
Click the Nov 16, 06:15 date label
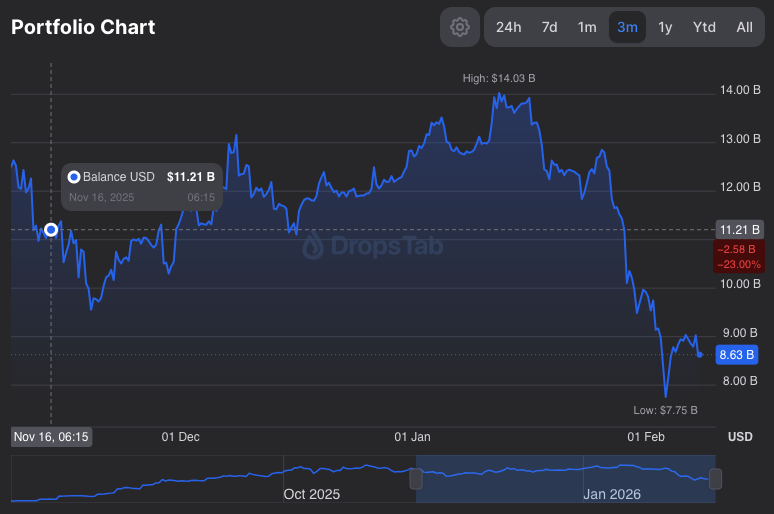pyautogui.click(x=51, y=436)
